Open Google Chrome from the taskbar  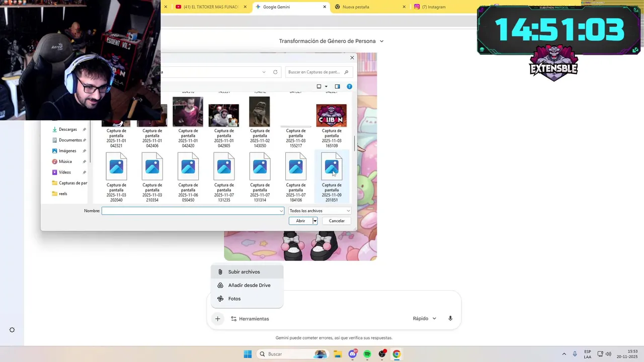click(x=396, y=354)
